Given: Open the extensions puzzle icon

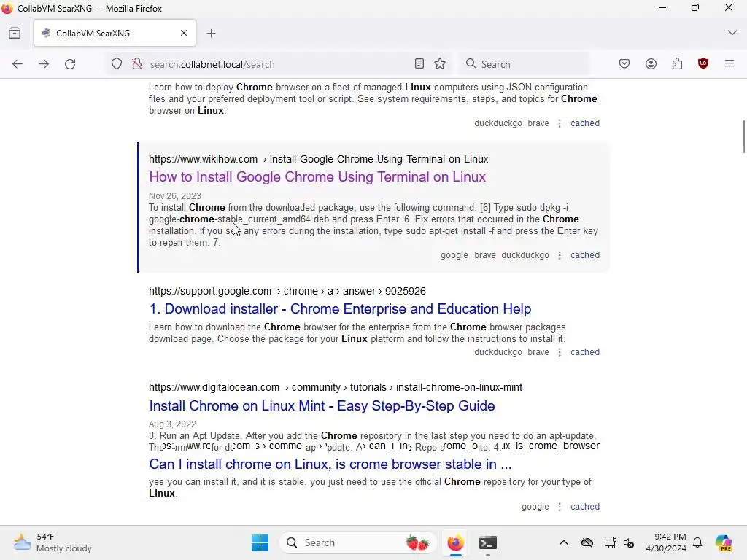Looking at the screenshot, I should 677,64.
